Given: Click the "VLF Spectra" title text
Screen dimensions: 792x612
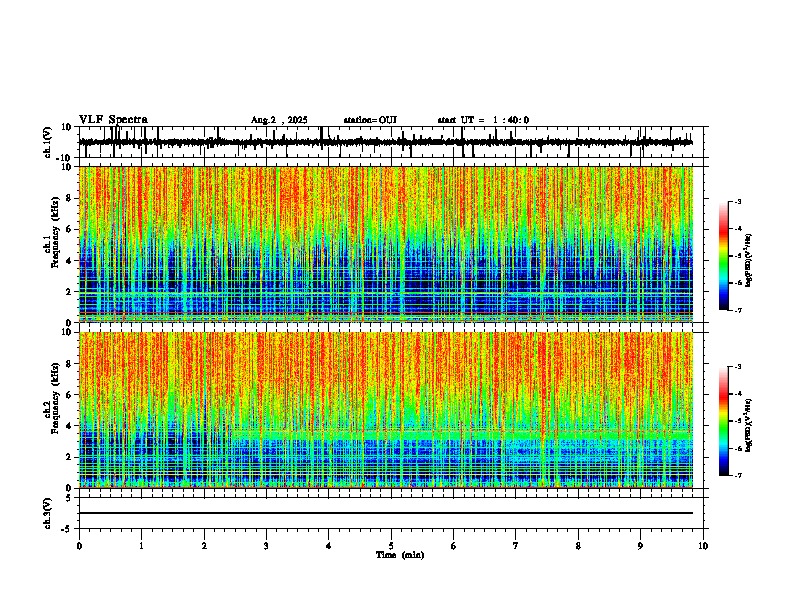Looking at the screenshot, I should pos(113,120).
